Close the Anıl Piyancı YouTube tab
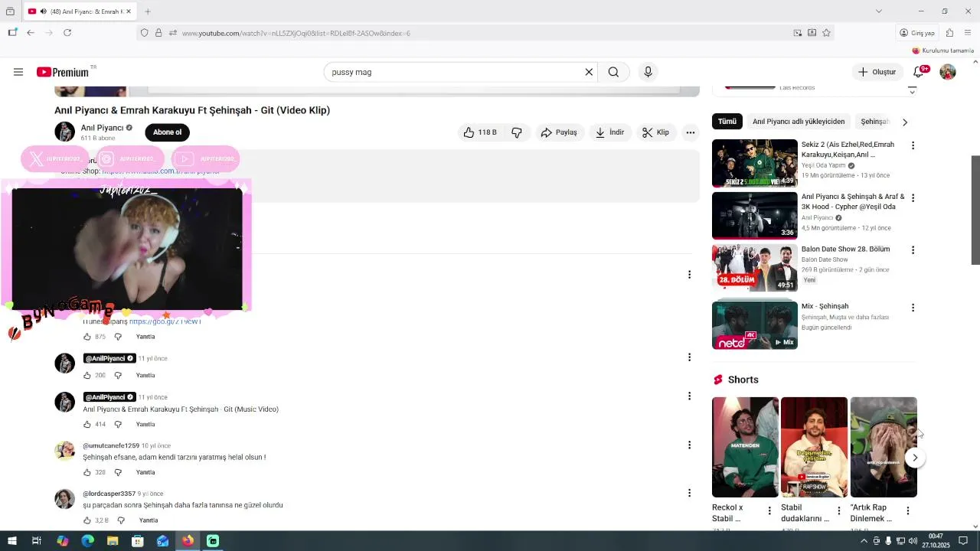Image resolution: width=980 pixels, height=551 pixels. coord(129,11)
